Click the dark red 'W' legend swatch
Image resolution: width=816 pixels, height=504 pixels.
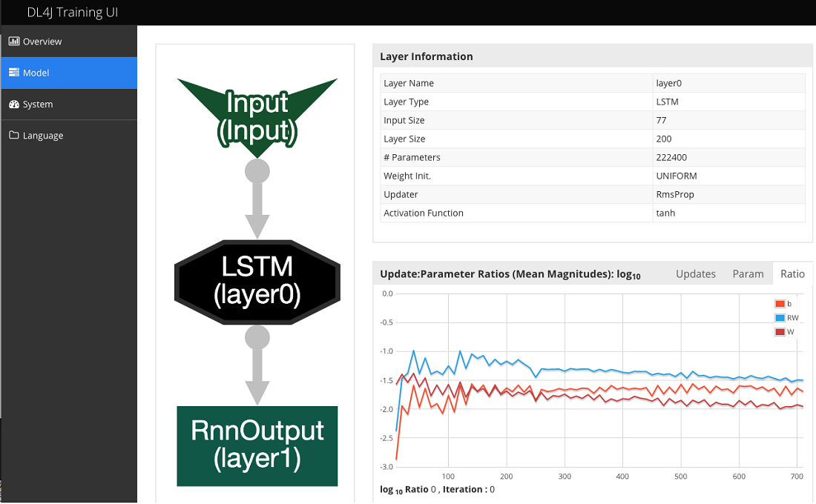coord(780,332)
